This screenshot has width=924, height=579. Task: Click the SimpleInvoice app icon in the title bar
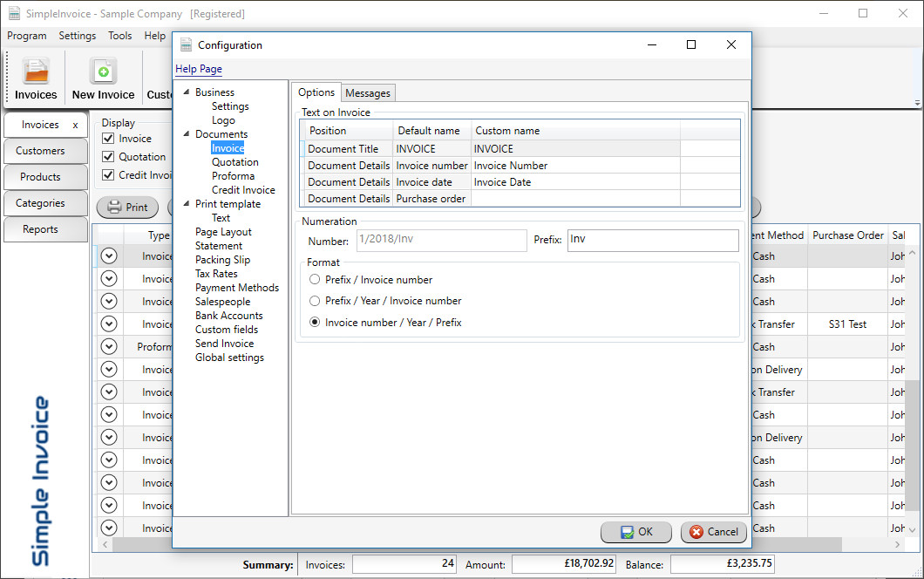pos(14,14)
